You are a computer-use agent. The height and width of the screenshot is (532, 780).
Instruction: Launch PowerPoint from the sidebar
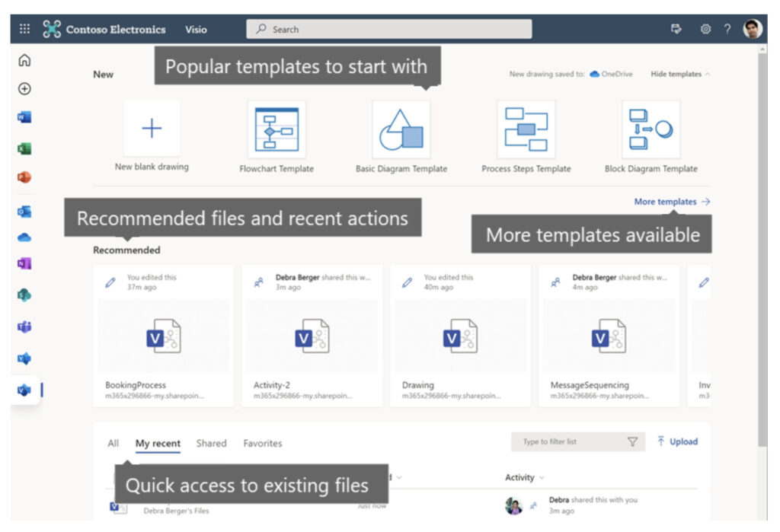pos(24,177)
